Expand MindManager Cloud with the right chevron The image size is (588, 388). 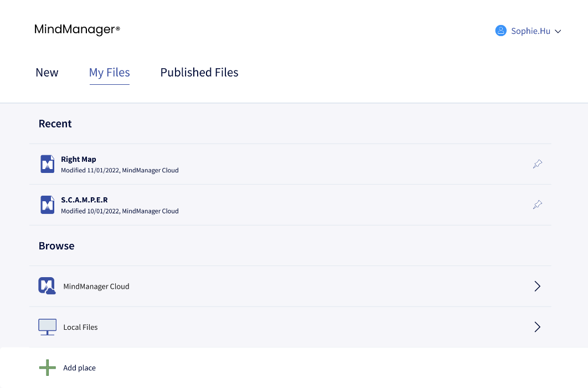click(537, 286)
